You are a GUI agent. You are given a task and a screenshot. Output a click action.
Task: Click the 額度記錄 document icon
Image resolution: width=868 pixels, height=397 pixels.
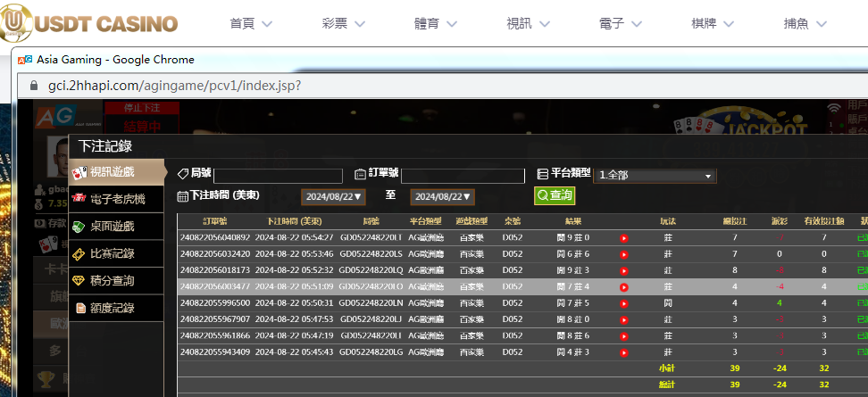tap(80, 309)
